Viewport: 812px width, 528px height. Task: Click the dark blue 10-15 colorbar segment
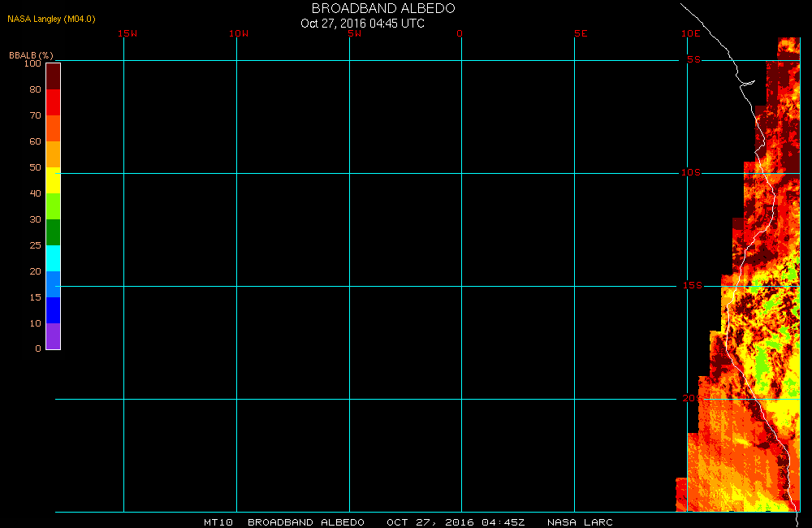[x=54, y=309]
